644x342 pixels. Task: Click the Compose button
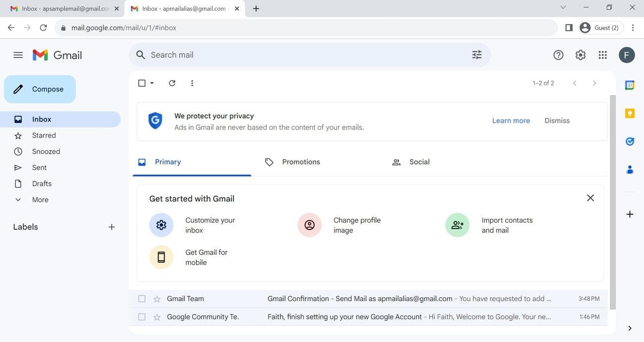39,89
